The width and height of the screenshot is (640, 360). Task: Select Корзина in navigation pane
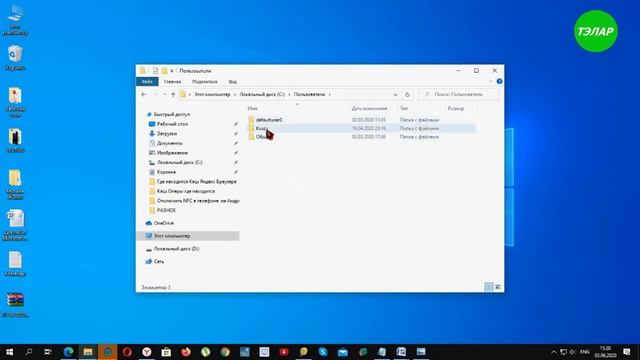click(166, 172)
